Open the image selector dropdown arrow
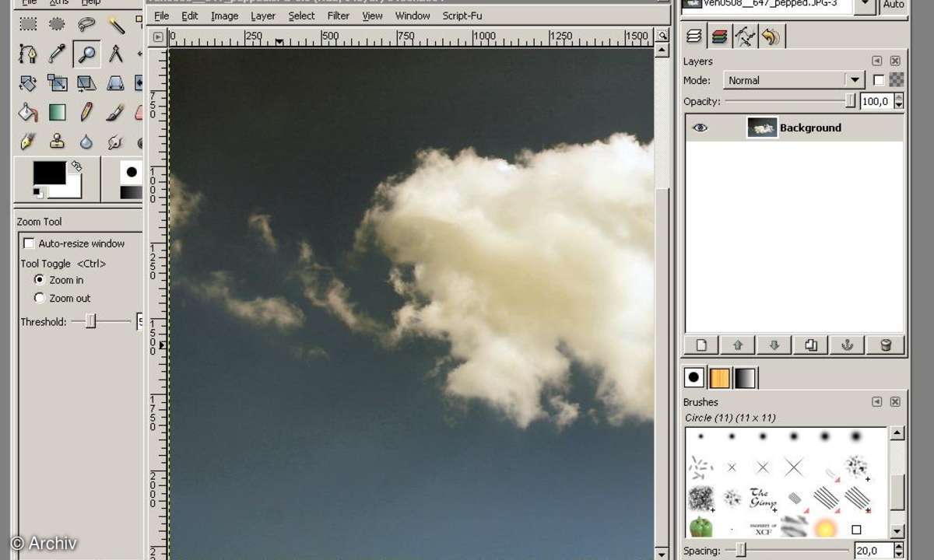 coord(864,5)
